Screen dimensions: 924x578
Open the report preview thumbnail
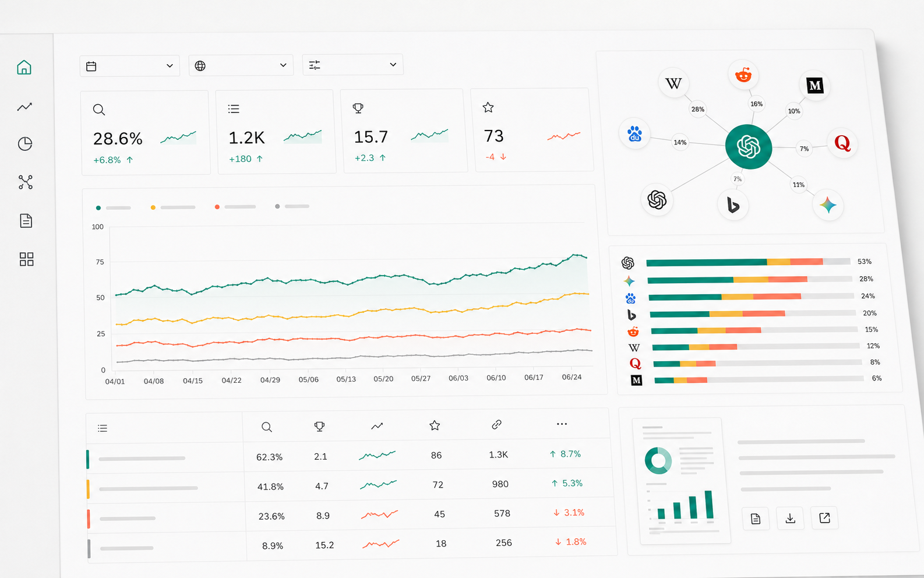pyautogui.click(x=682, y=480)
